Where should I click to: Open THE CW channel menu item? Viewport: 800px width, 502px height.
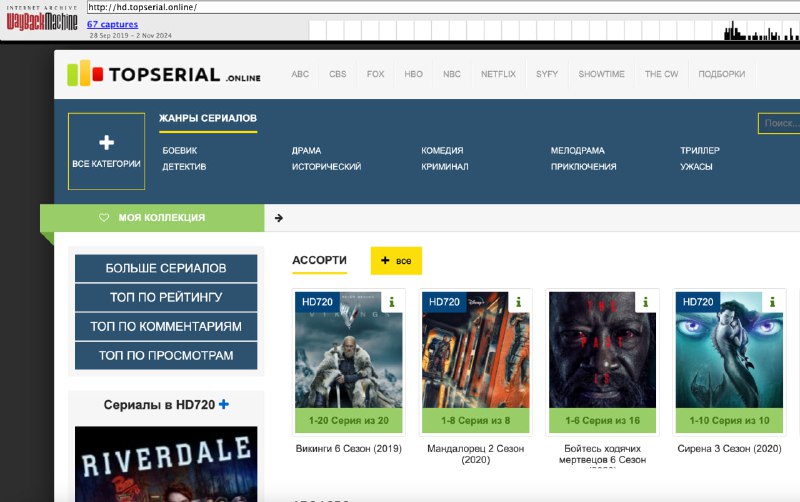pos(662,74)
